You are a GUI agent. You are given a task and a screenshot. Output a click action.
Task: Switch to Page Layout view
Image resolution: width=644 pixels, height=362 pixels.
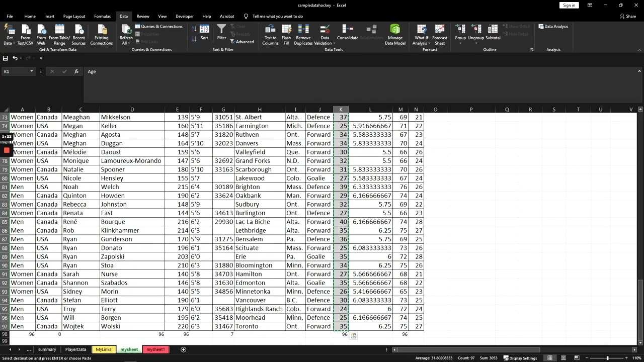coord(563,358)
